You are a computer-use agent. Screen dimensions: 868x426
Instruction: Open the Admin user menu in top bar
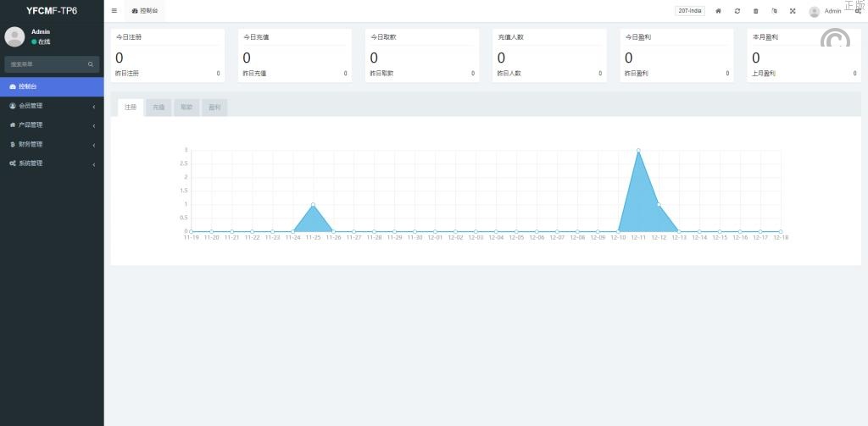[826, 11]
